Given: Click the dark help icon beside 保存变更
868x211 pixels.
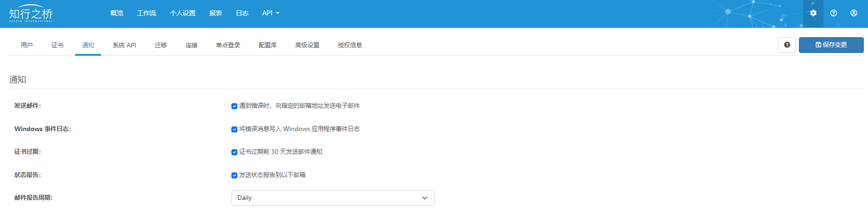Looking at the screenshot, I should click(787, 45).
